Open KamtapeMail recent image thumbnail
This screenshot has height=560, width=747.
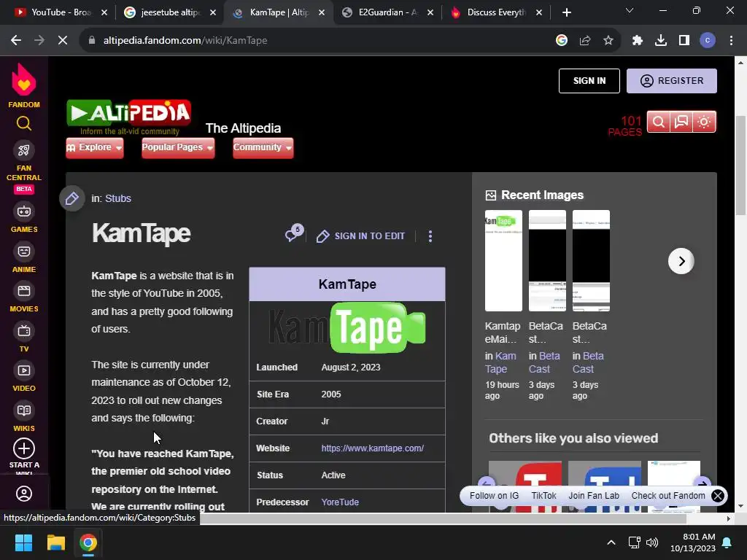pos(503,261)
